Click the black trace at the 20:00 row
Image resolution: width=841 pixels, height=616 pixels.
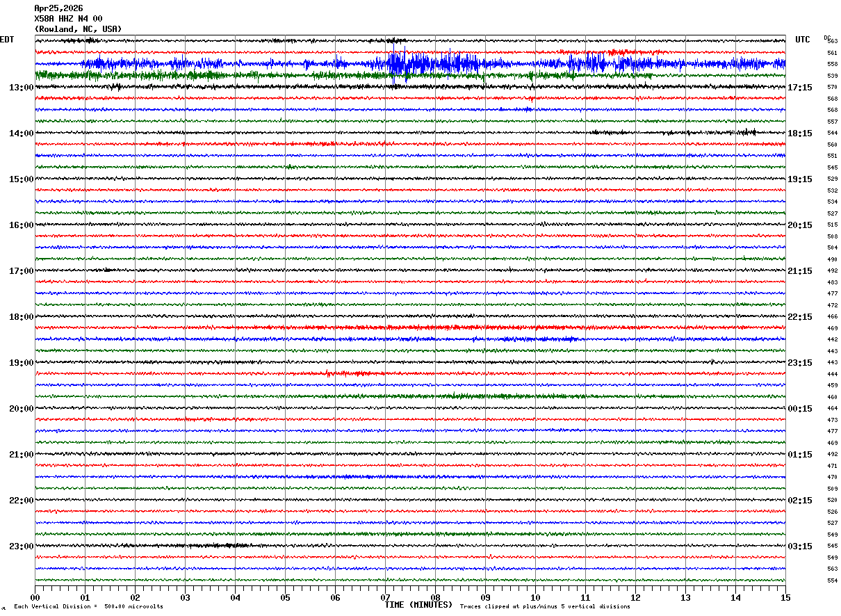tap(410, 408)
